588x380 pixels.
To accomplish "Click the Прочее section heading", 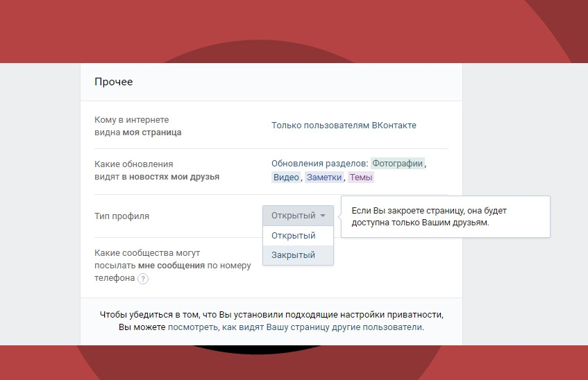I will pyautogui.click(x=114, y=82).
